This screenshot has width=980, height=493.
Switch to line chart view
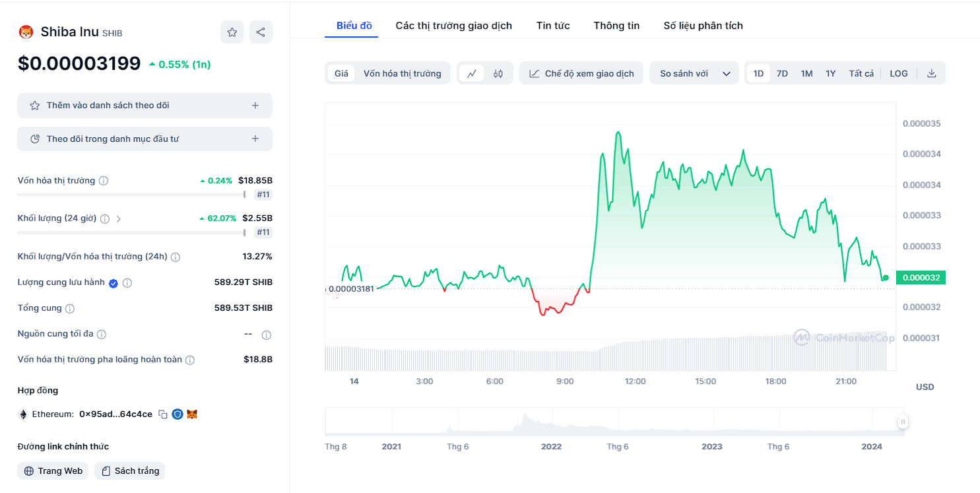pos(472,73)
